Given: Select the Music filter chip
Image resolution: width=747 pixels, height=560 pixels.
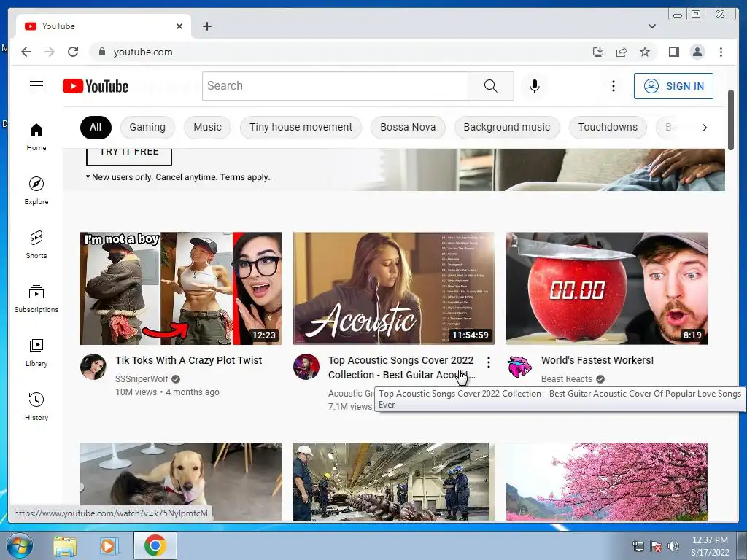Looking at the screenshot, I should [x=207, y=128].
